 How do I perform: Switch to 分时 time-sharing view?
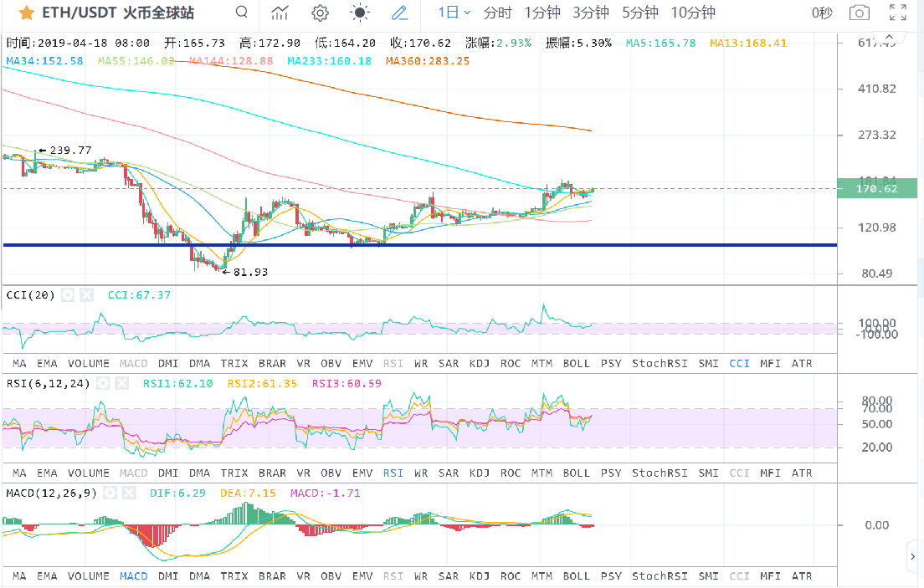pyautogui.click(x=498, y=13)
